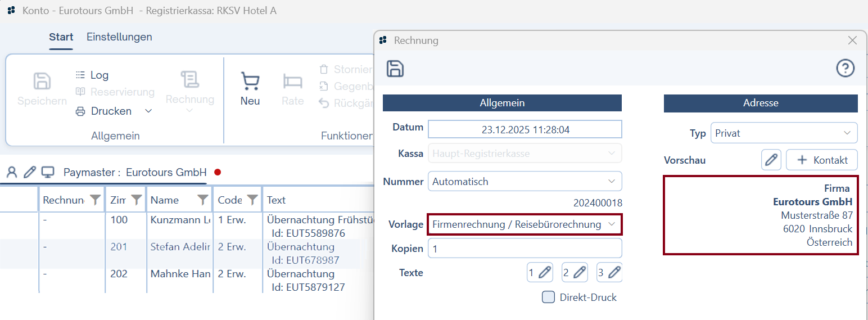The height and width of the screenshot is (320, 868).
Task: Open the Vorlage Firmenrechnung dropdown
Action: [x=525, y=224]
